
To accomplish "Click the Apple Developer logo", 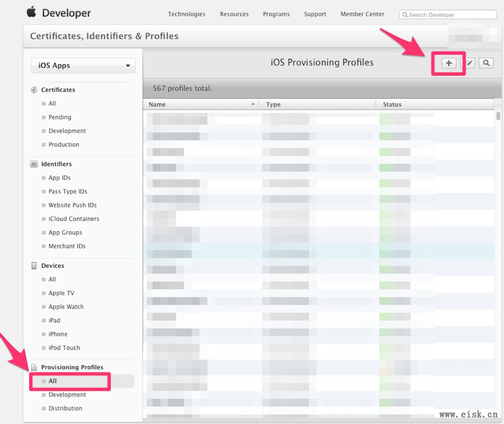I will tap(59, 13).
